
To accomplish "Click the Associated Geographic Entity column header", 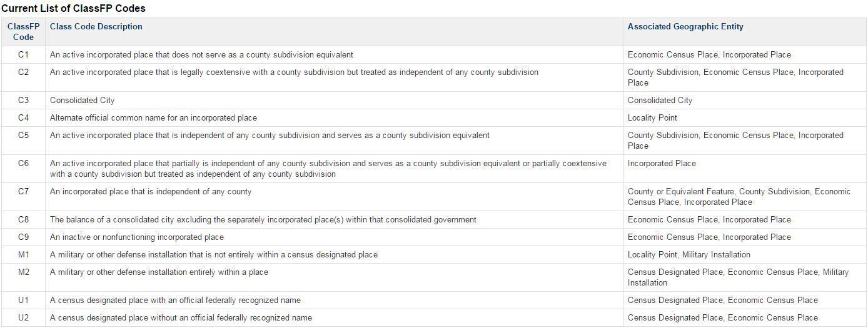I will [x=685, y=27].
